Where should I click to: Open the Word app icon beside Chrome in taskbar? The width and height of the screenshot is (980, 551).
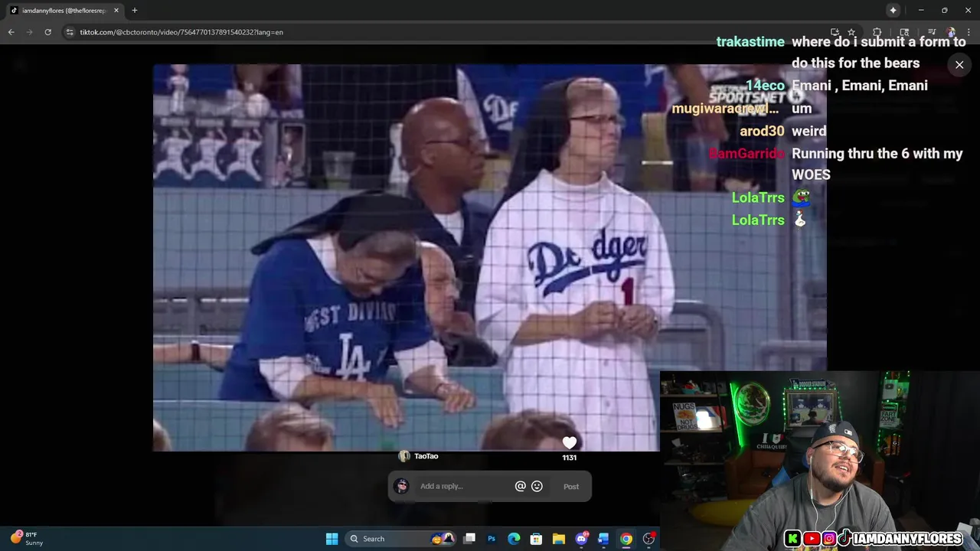click(x=603, y=539)
